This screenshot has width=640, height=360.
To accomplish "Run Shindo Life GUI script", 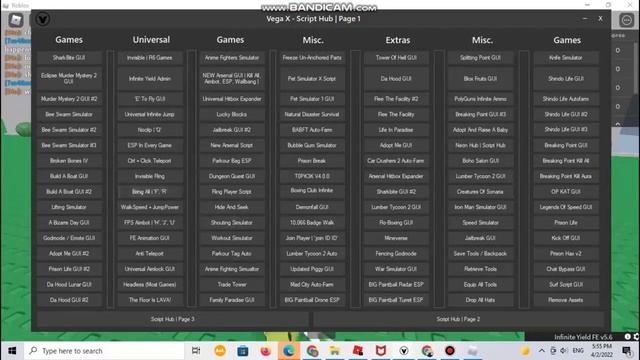I will pos(566,78).
